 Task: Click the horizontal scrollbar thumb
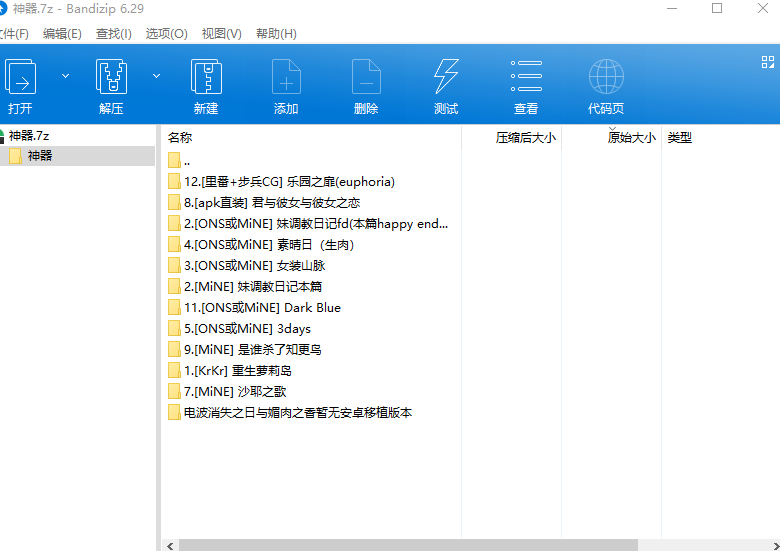pyautogui.click(x=408, y=545)
